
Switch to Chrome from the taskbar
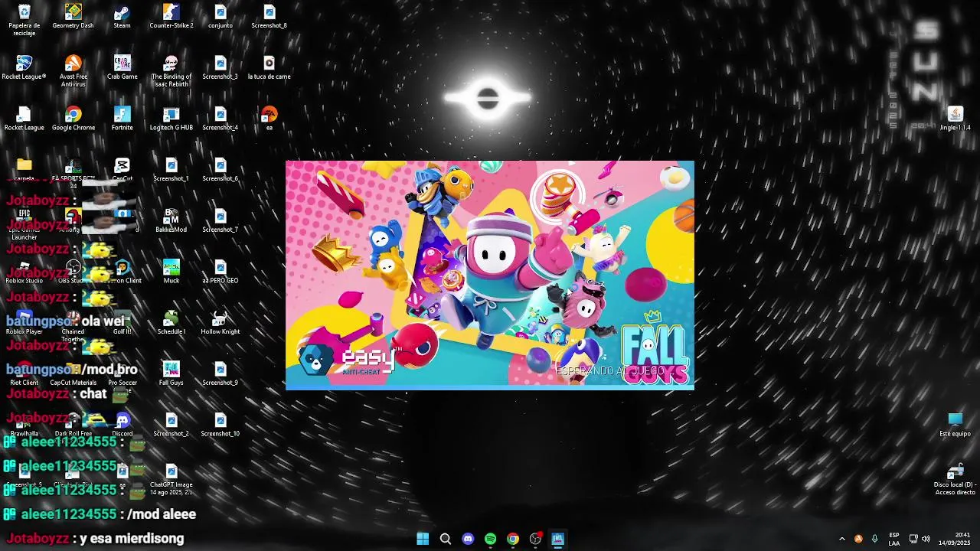(513, 539)
